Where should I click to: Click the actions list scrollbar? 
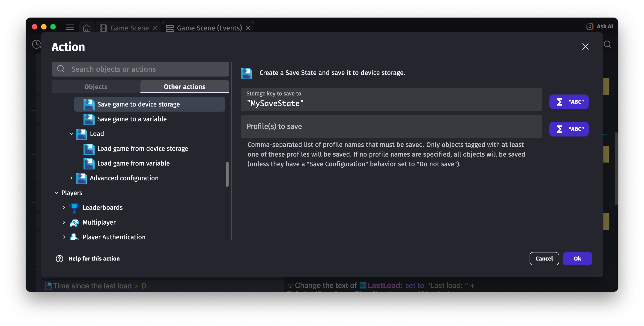227,174
